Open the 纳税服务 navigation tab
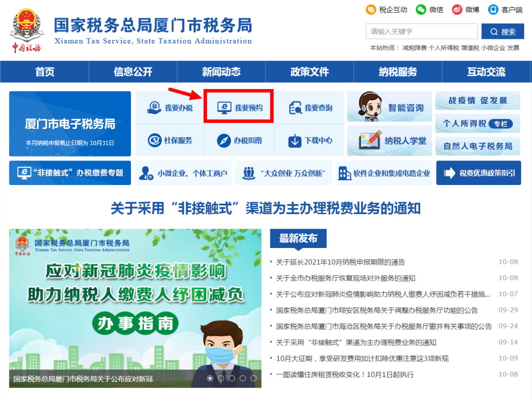532x400 pixels. tap(398, 71)
